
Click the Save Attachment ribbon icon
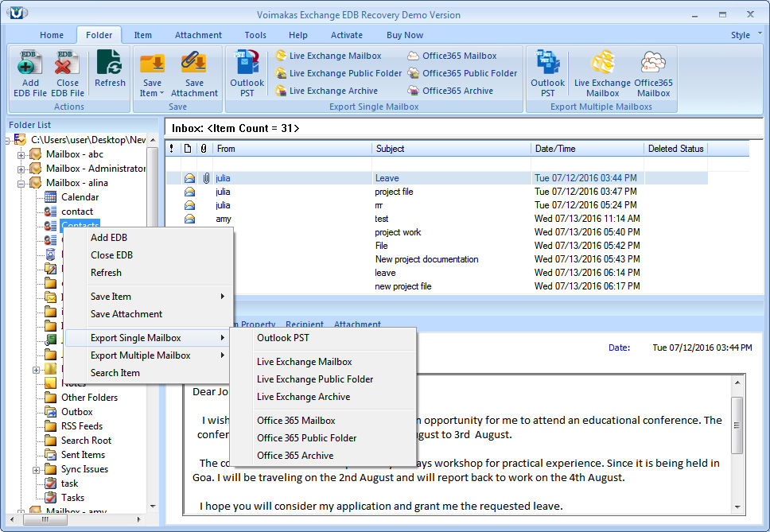point(194,74)
